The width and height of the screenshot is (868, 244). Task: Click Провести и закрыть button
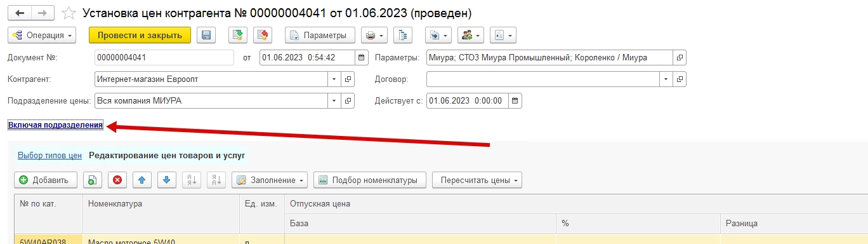tap(140, 36)
